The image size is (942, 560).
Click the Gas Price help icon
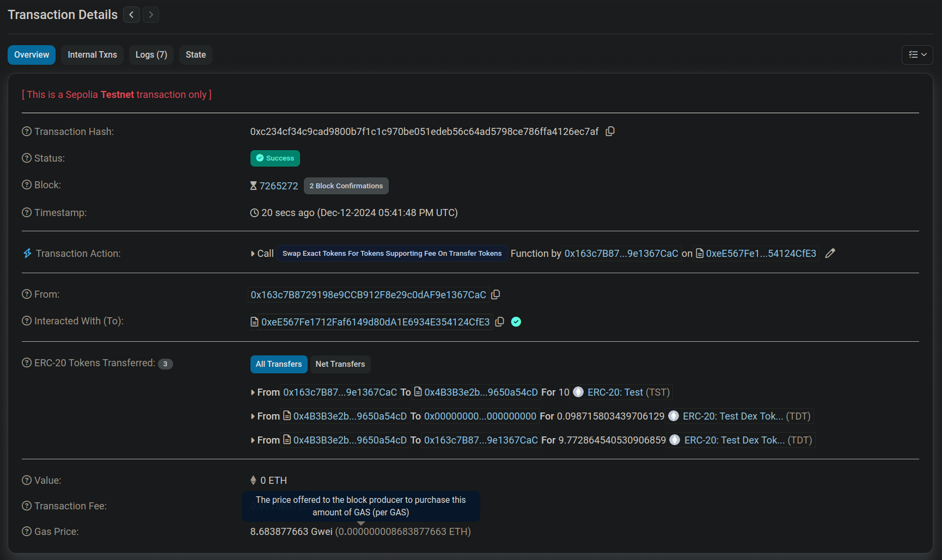click(27, 531)
